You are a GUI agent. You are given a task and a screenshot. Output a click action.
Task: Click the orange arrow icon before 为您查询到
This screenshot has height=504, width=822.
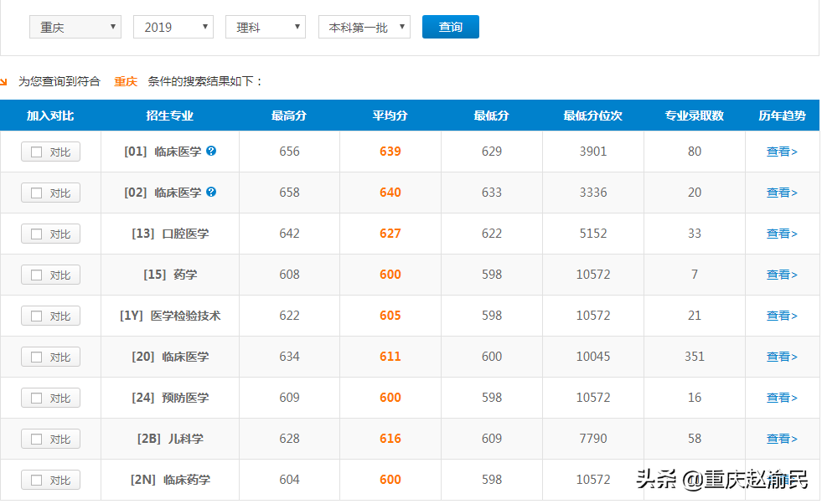click(x=8, y=81)
